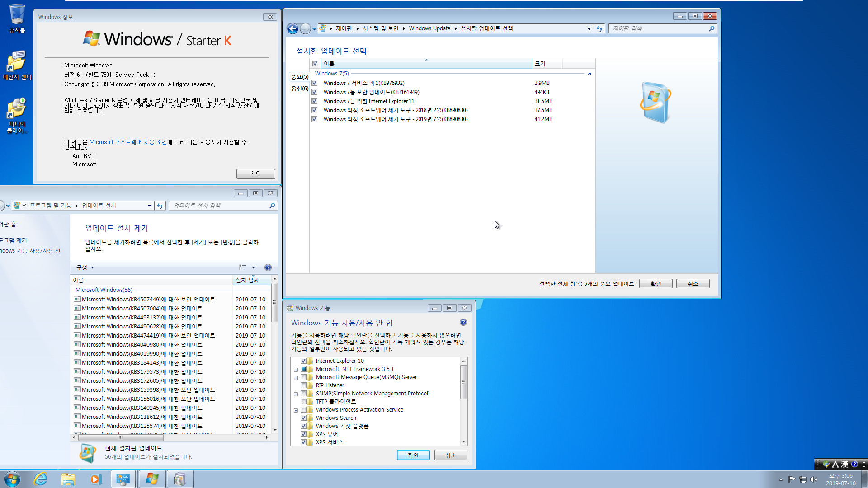Image resolution: width=868 pixels, height=488 pixels.
Task: Open Installed Updates address bar dropdown
Action: pyautogui.click(x=150, y=206)
